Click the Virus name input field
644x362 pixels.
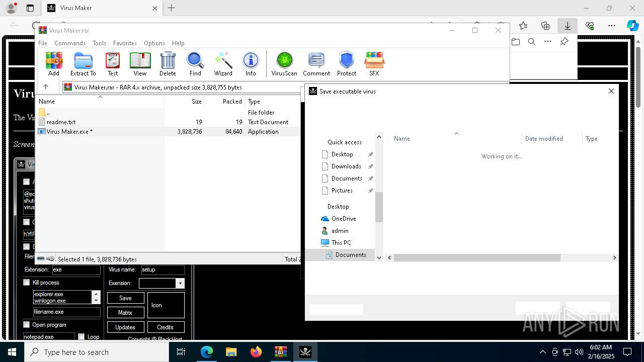pos(163,269)
